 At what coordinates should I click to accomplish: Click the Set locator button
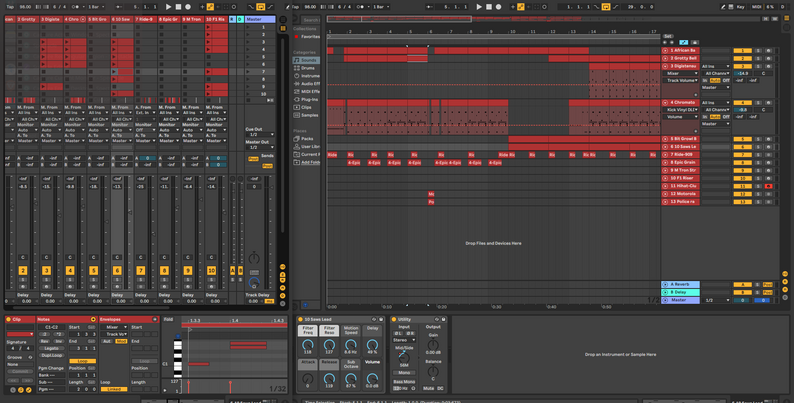(x=668, y=36)
